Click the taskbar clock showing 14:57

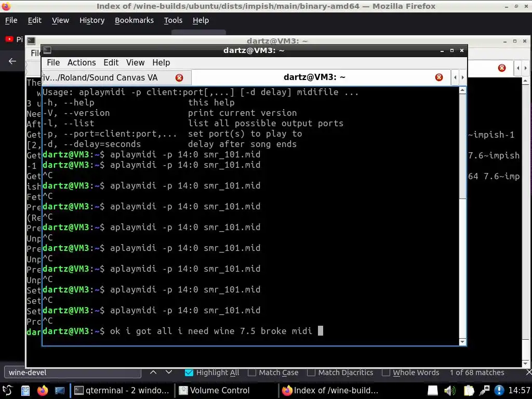(519, 391)
